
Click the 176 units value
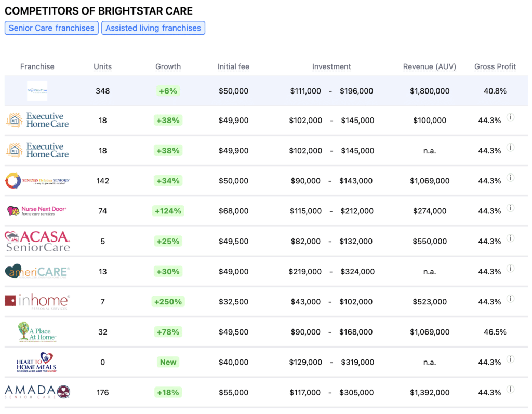(102, 392)
